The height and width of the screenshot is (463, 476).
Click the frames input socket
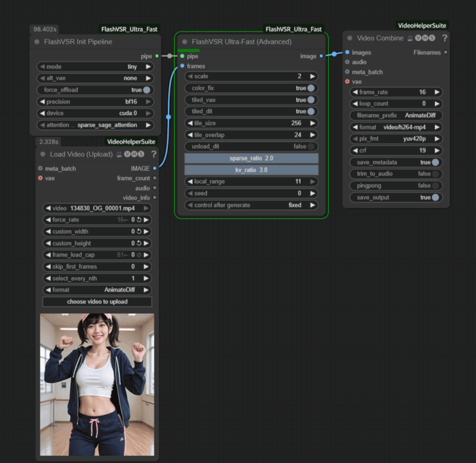182,66
